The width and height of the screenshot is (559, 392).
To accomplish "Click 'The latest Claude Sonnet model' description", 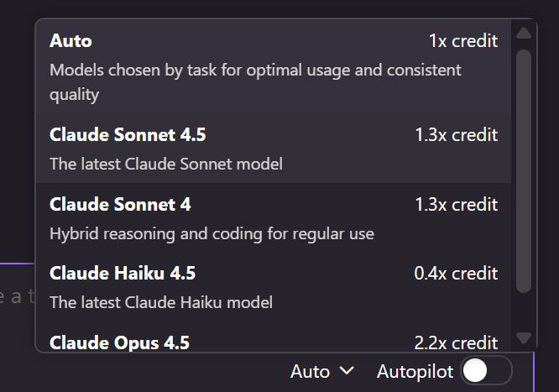I will coord(166,164).
